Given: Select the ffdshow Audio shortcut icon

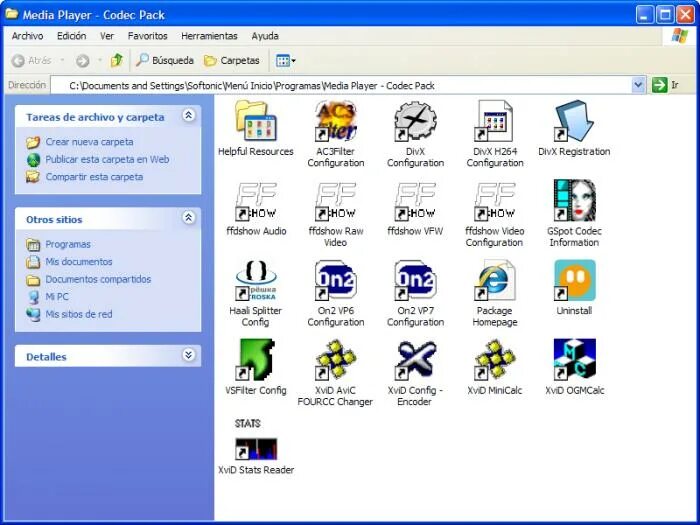Looking at the screenshot, I should tap(256, 201).
